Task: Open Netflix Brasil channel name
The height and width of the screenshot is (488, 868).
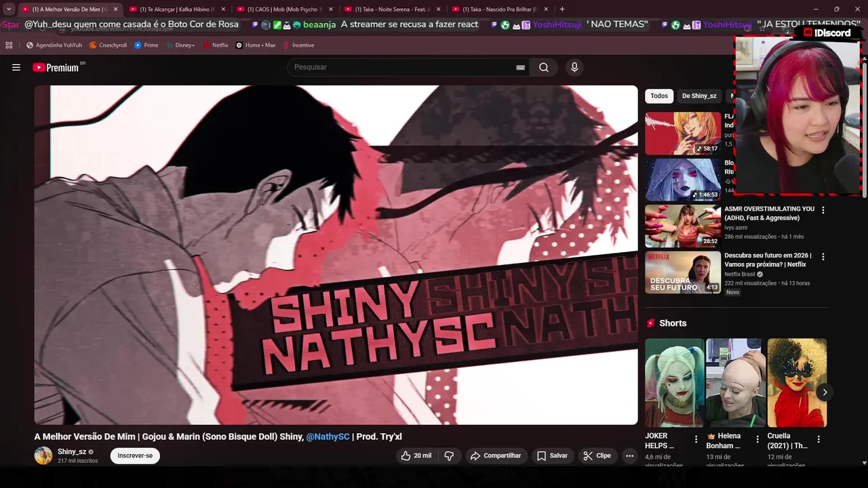Action: [740, 274]
